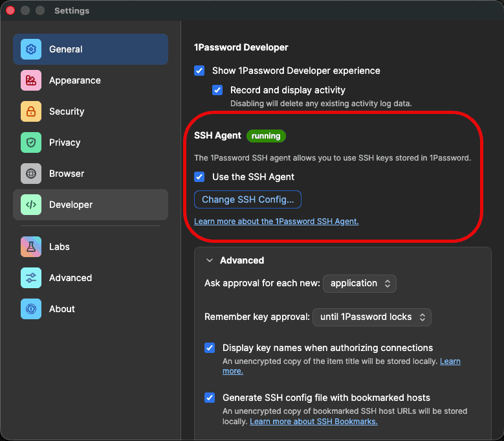Screen dimensions: 504x441
Task: Click the SSH agent description text
Action: 333,158
